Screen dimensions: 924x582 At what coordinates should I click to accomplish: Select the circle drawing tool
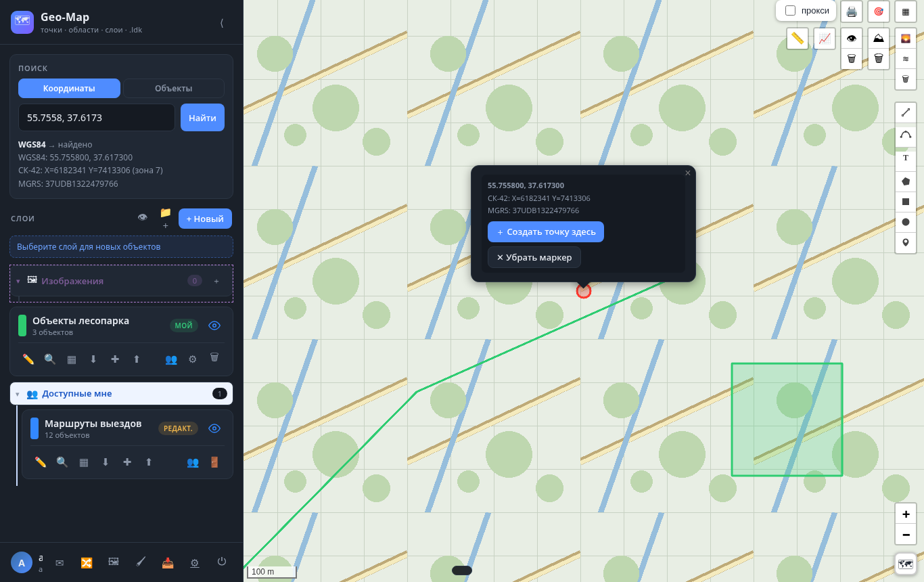coord(906,222)
